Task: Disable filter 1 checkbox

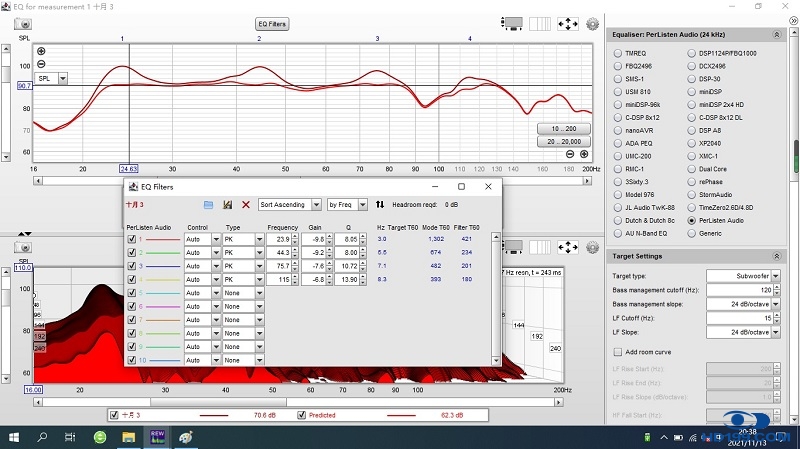Action: coord(132,239)
